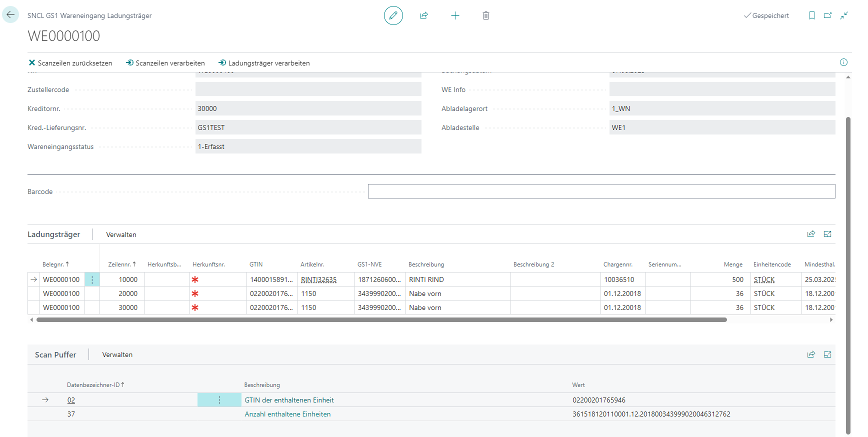Click the info circle icon
868x437 pixels.
pos(843,62)
